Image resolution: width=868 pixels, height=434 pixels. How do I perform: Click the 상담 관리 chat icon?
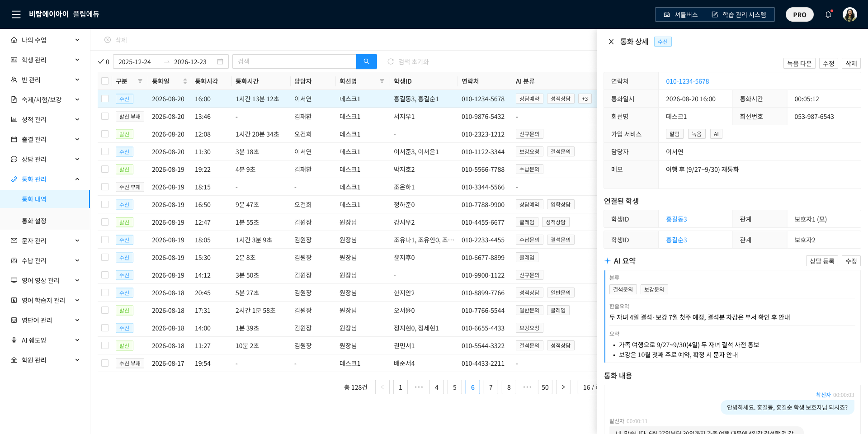(x=14, y=159)
